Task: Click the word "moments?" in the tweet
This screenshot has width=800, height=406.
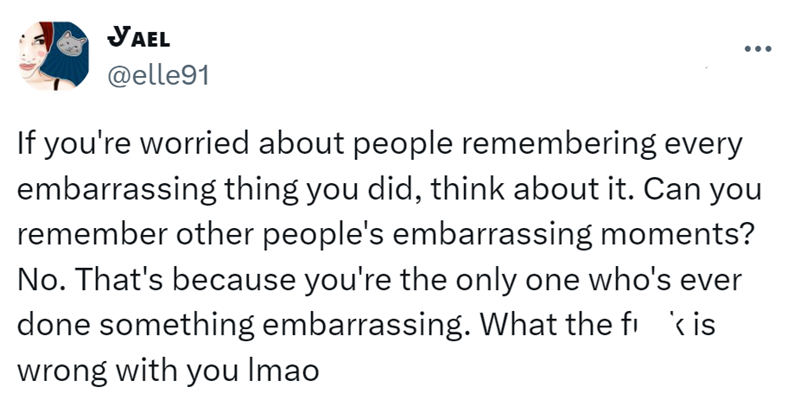Action: [677, 235]
